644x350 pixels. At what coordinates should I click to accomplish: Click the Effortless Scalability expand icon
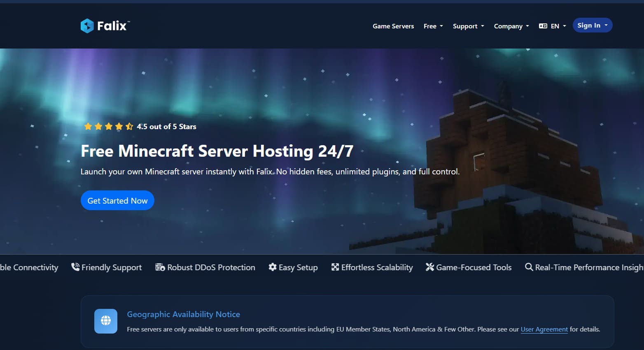[335, 267]
